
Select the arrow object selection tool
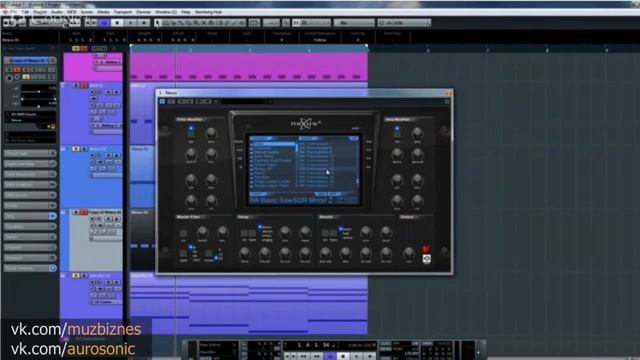pos(158,23)
